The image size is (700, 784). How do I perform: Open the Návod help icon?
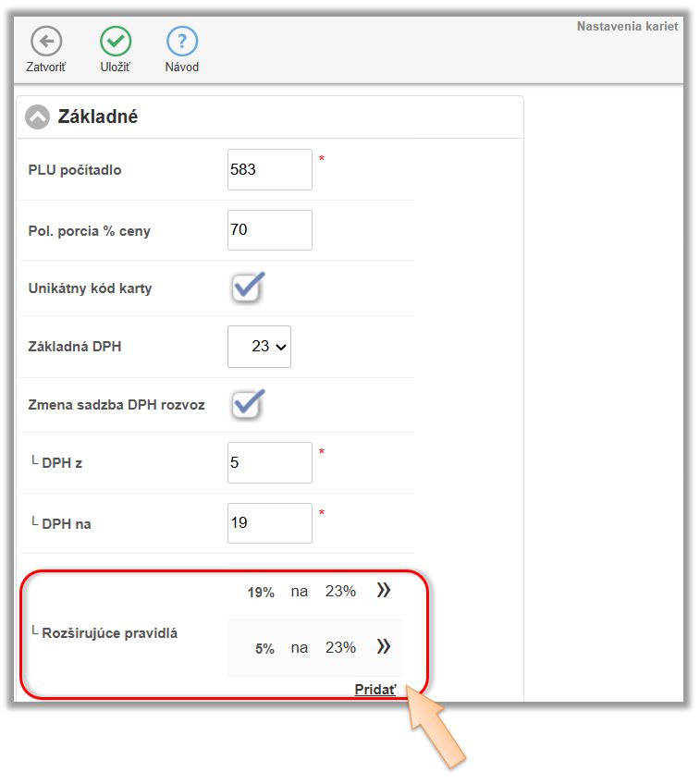(182, 42)
